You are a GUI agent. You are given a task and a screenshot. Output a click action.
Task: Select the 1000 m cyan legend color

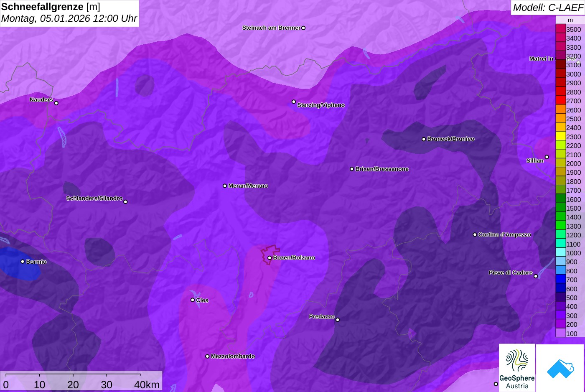(561, 252)
